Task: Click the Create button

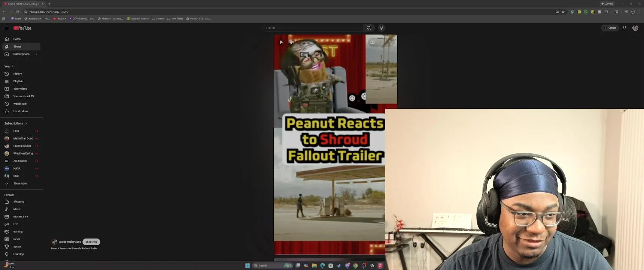Action: point(610,28)
